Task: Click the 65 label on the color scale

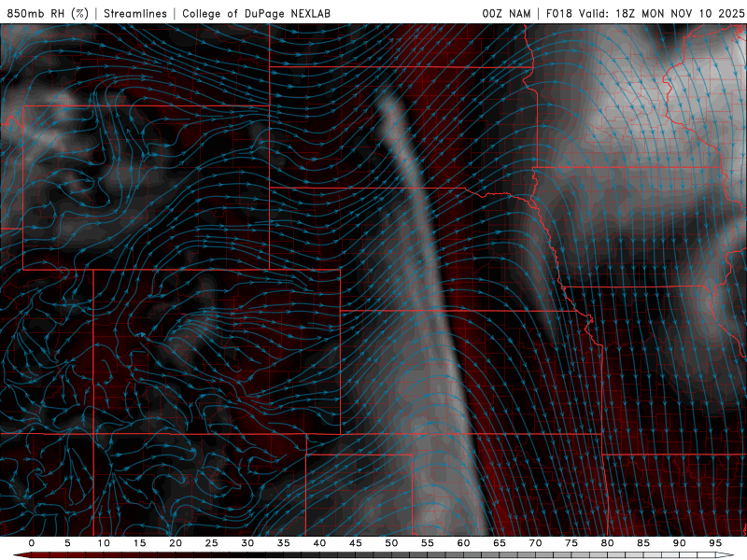Action: point(500,543)
